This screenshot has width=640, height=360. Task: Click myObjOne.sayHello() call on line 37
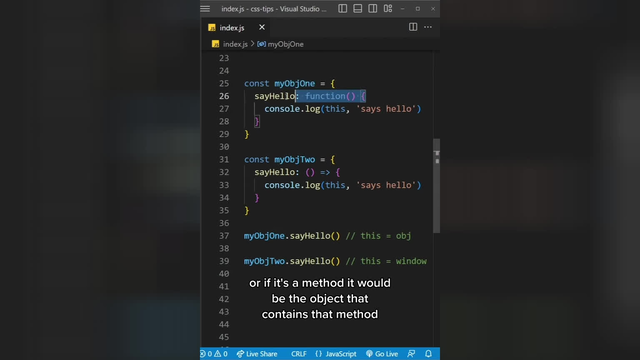point(292,236)
